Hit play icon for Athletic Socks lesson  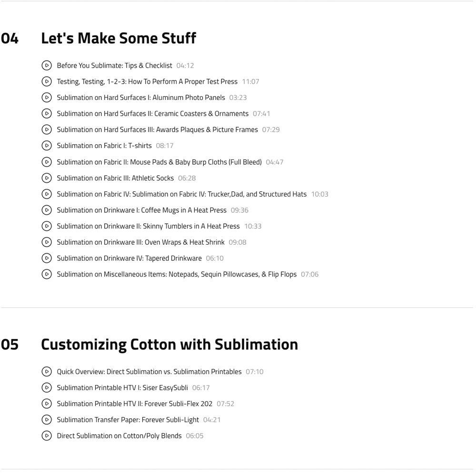(47, 178)
